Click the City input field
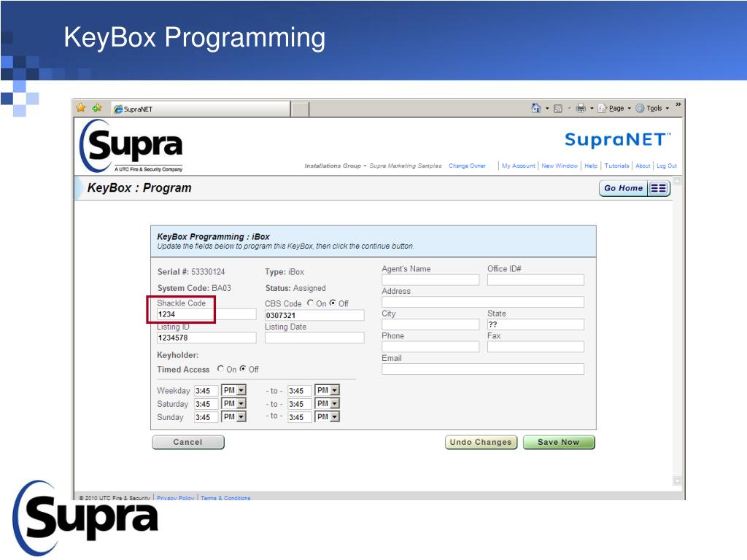The width and height of the screenshot is (747, 560). pyautogui.click(x=430, y=324)
